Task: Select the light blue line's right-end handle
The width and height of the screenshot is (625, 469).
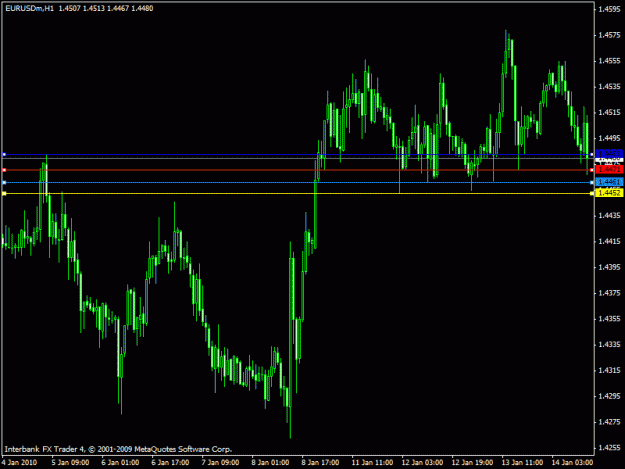Action: (592, 182)
